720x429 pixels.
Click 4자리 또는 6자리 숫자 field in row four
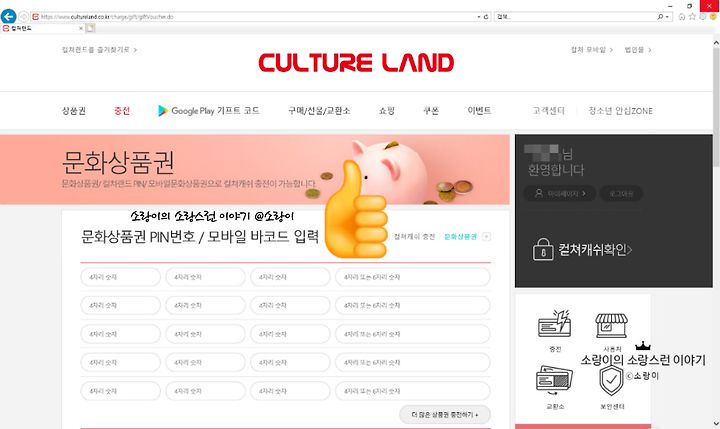pyautogui.click(x=413, y=362)
